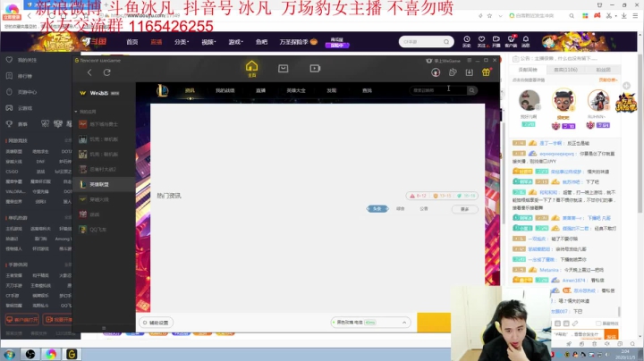Click Douyu 首页 nav link
Viewport: 644px width, 361px height.
pyautogui.click(x=131, y=42)
